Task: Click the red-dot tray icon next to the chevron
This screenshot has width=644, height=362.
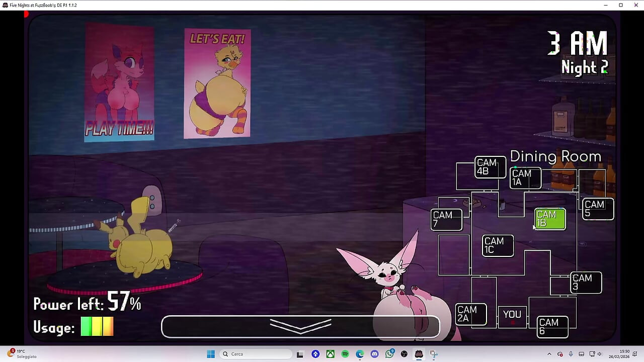Action: coord(560,354)
